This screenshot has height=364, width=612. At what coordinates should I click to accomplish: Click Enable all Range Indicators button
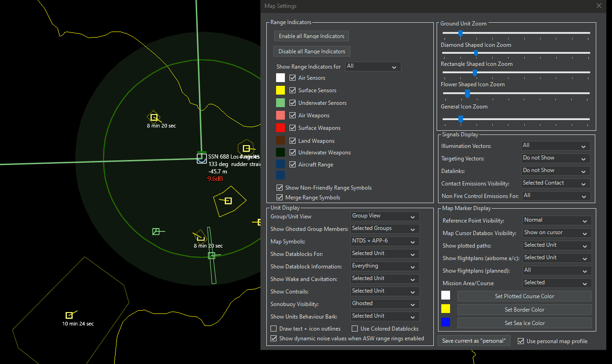[x=311, y=36]
